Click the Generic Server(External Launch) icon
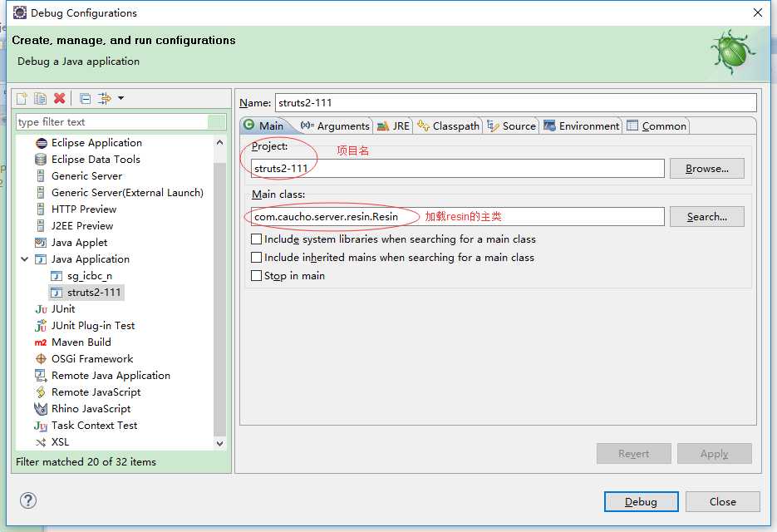The width and height of the screenshot is (777, 532). click(x=41, y=193)
